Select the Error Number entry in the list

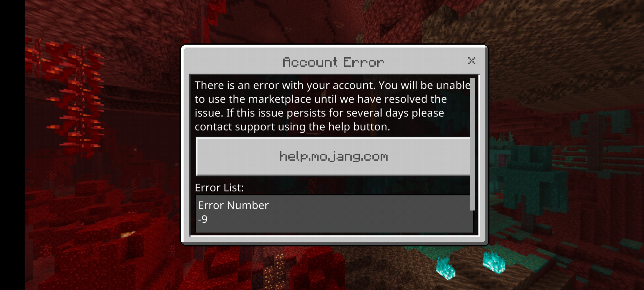(334, 214)
